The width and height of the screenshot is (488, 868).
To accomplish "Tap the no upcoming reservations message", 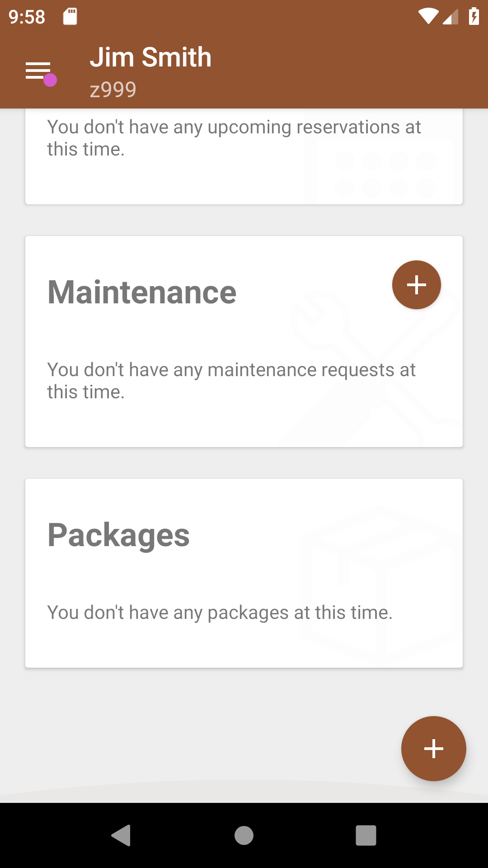I will click(x=234, y=138).
